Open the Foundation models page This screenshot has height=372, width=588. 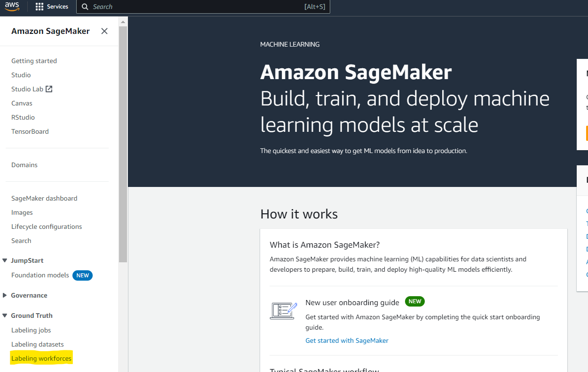point(40,275)
